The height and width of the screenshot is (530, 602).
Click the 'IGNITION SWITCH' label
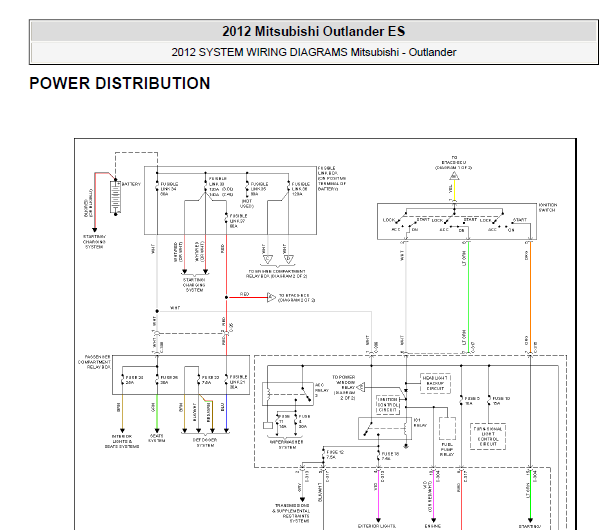click(x=547, y=207)
